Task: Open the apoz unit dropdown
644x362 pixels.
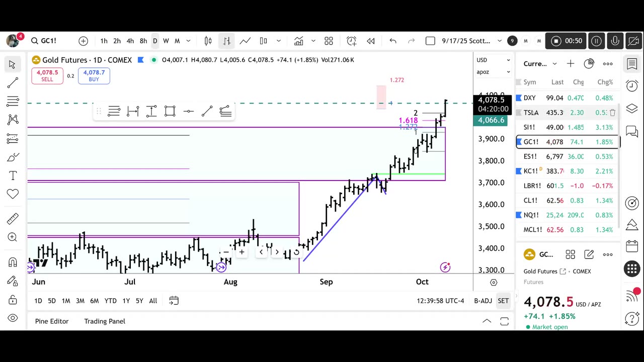Action: [493, 72]
